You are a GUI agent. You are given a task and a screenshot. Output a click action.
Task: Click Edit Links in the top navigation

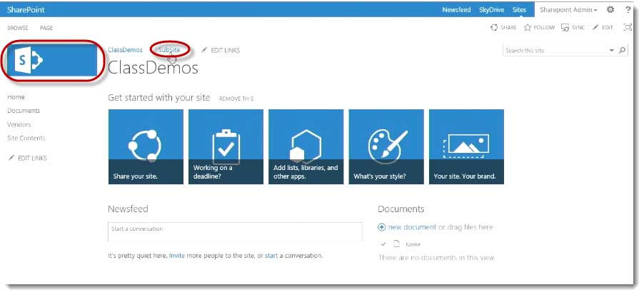coord(221,50)
